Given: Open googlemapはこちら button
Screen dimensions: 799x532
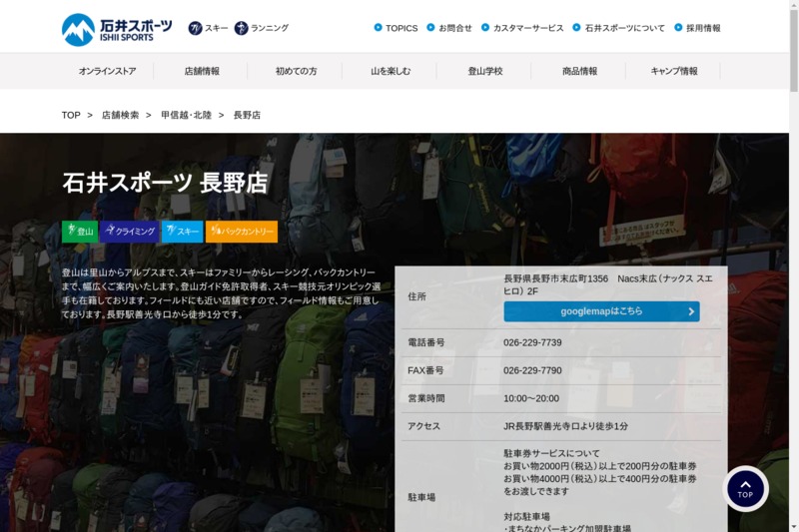Looking at the screenshot, I should pyautogui.click(x=601, y=311).
